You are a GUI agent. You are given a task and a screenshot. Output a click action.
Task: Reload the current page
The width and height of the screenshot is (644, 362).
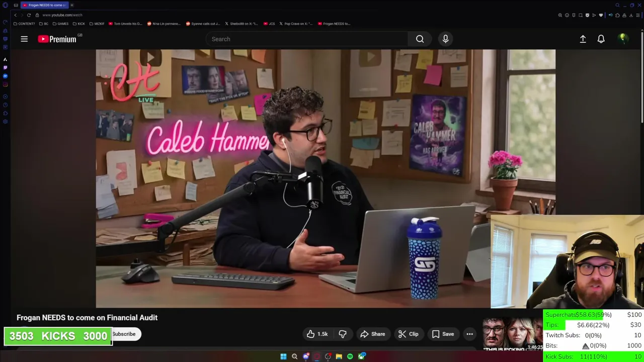(x=29, y=15)
